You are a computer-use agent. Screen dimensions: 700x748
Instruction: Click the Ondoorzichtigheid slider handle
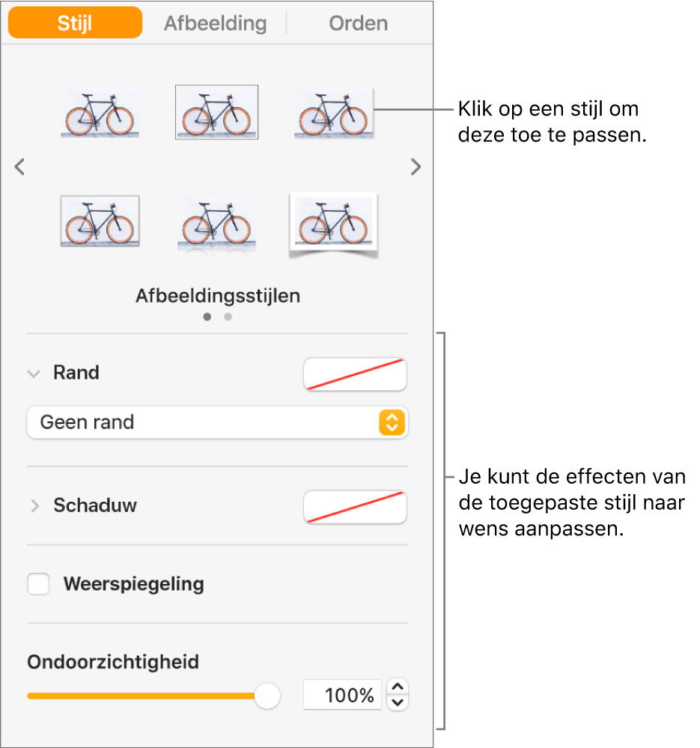pos(267,696)
